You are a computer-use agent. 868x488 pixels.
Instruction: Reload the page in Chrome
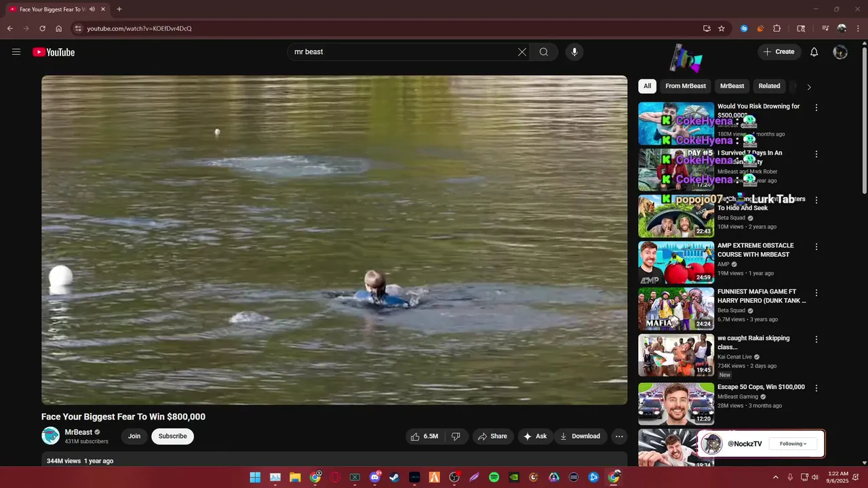click(x=42, y=28)
